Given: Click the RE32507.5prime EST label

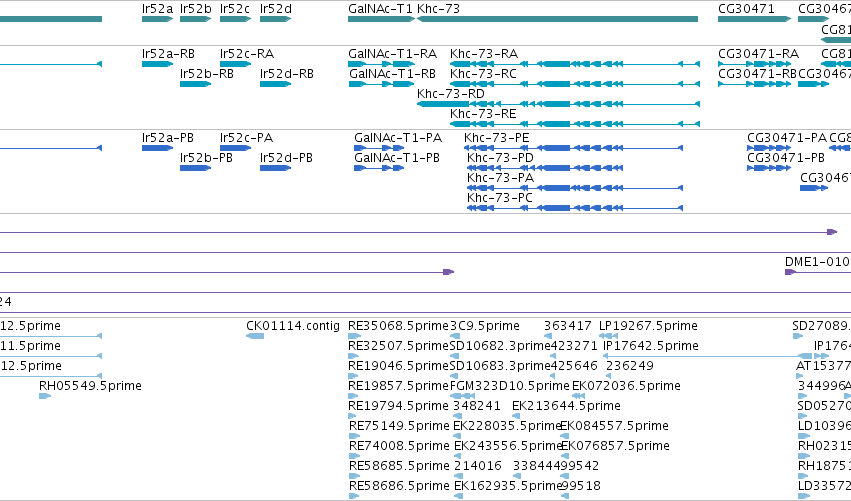Looking at the screenshot, I should [398, 346].
